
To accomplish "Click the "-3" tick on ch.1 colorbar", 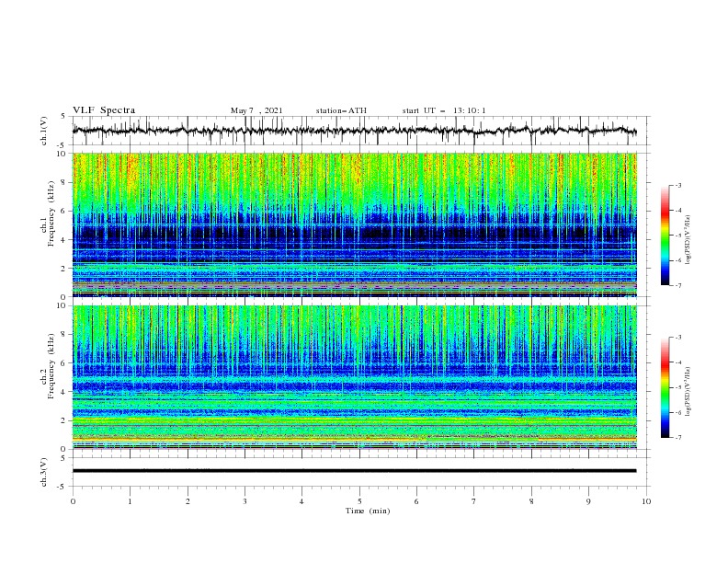I will [x=677, y=185].
